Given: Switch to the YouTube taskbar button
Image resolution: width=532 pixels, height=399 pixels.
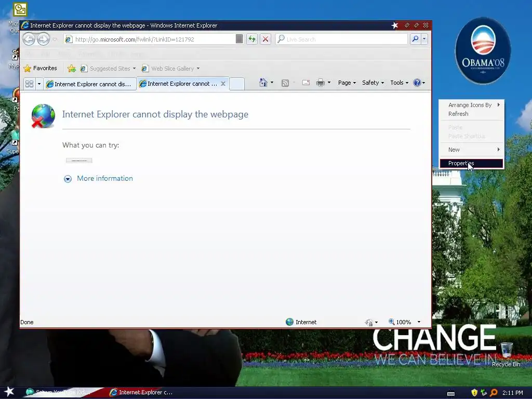Looking at the screenshot, I should pos(59,392).
